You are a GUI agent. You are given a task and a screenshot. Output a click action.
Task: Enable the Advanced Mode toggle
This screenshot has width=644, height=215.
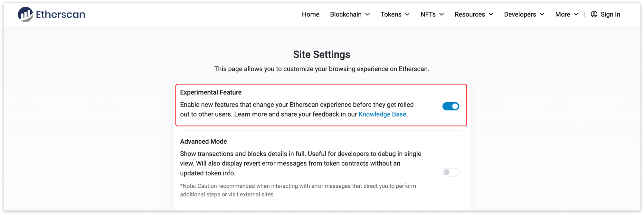pos(450,172)
